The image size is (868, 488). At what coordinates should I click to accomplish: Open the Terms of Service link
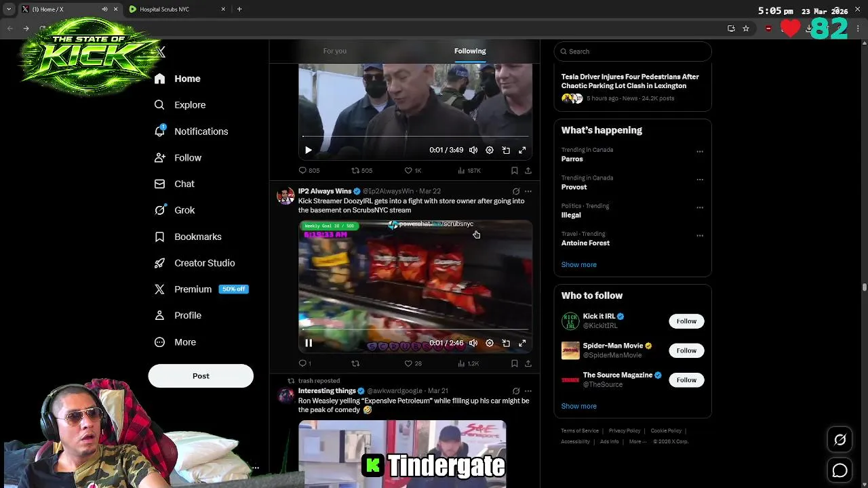(x=580, y=431)
